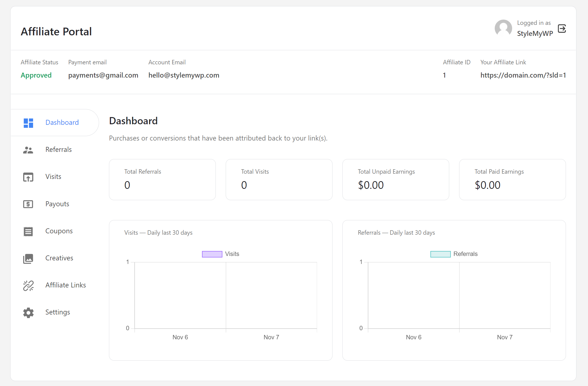
Task: Open Settings via the gear icon
Action: 28,313
